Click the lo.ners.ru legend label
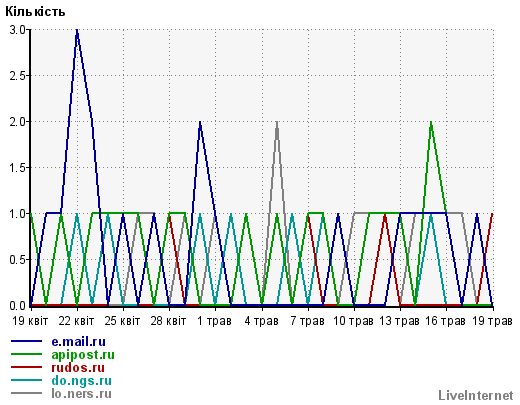Screen dimensions: 520x405 click(81, 393)
